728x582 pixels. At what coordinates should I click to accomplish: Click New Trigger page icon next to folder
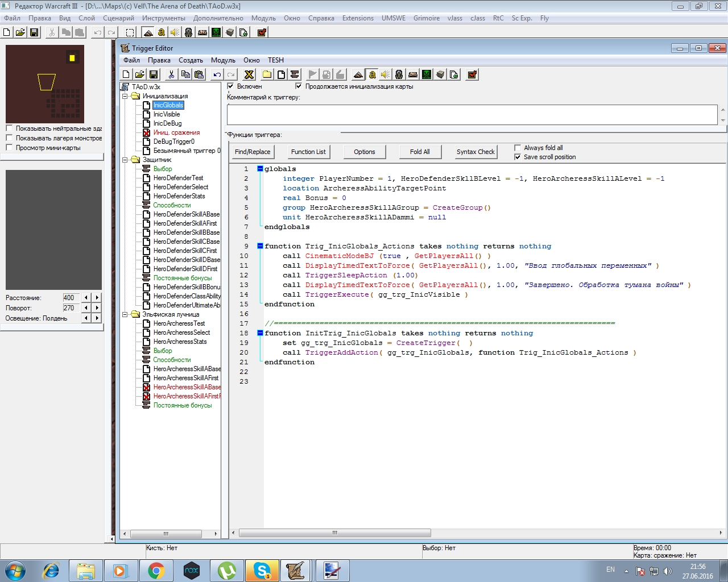point(281,74)
